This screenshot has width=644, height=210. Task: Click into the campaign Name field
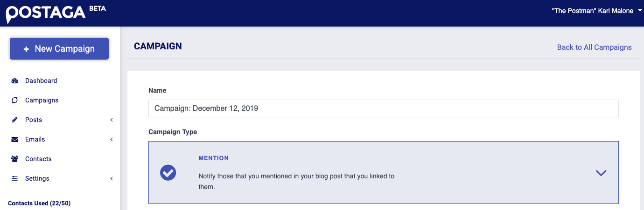click(x=383, y=108)
